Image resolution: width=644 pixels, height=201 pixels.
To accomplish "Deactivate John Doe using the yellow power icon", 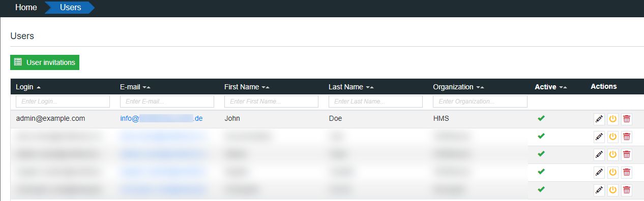I will 613,119.
